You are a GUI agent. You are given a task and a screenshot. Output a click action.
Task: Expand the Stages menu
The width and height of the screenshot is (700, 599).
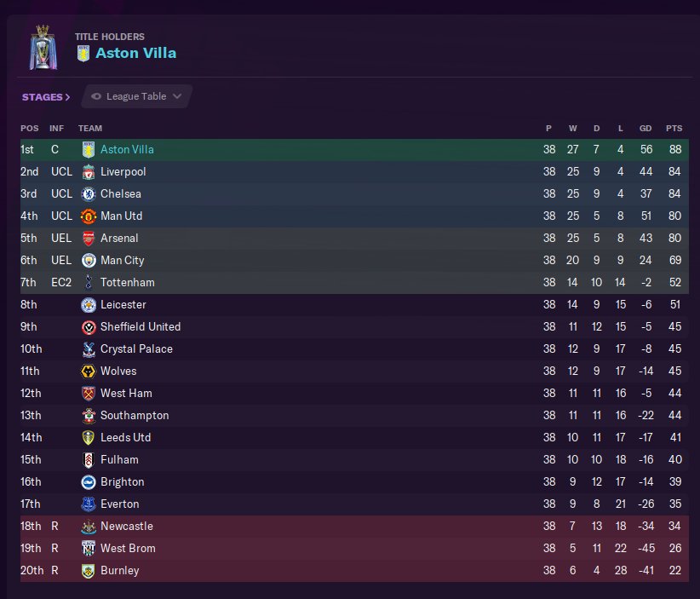tap(46, 97)
